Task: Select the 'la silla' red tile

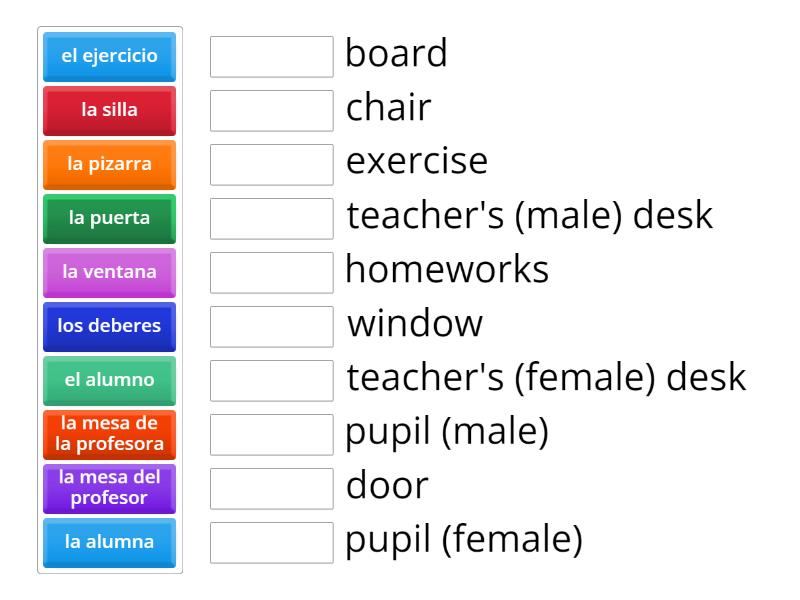Action: tap(109, 110)
